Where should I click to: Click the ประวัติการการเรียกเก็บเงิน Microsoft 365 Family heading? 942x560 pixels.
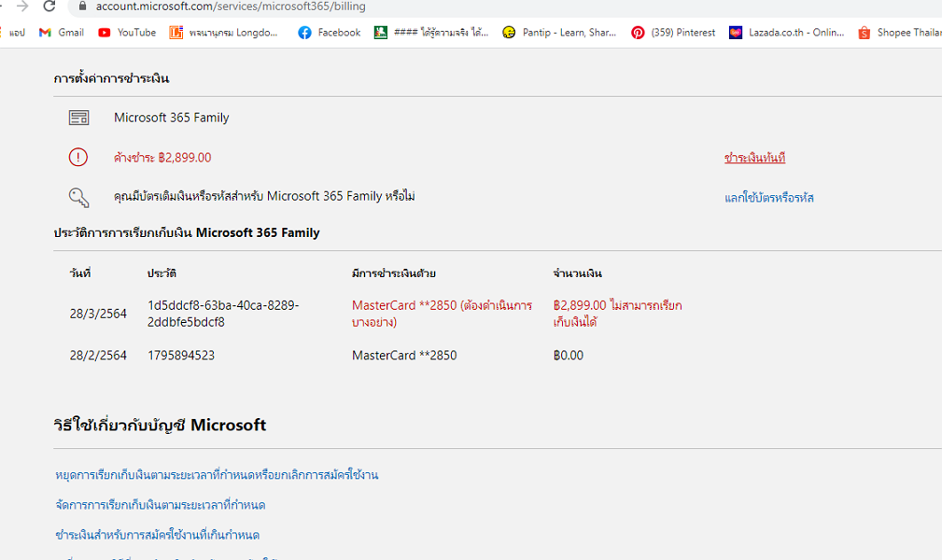(x=186, y=232)
